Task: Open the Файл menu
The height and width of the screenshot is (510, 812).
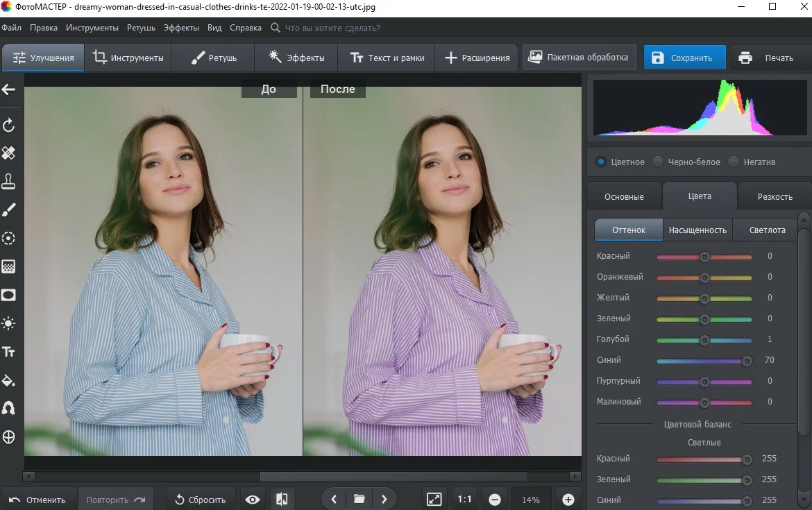Action: [11, 28]
